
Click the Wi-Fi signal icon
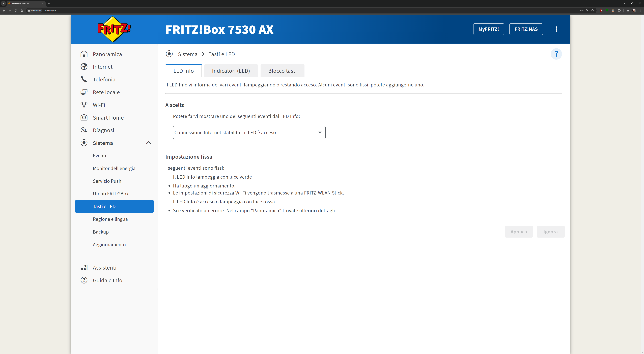coord(84,105)
